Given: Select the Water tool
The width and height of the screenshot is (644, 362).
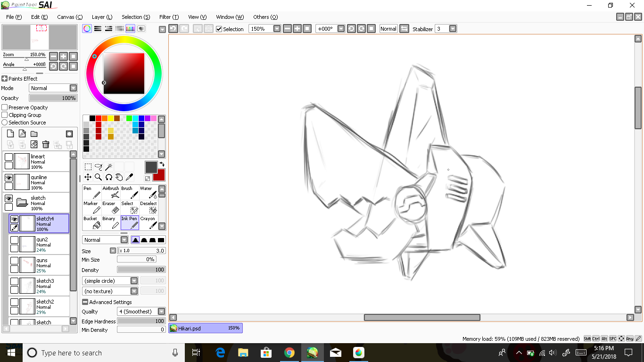Looking at the screenshot, I should click(x=149, y=192).
